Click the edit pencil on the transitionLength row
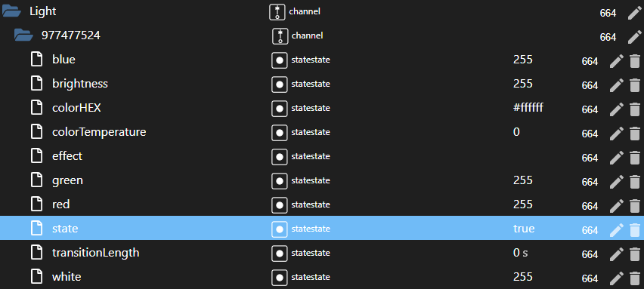The height and width of the screenshot is (289, 644). tap(617, 254)
